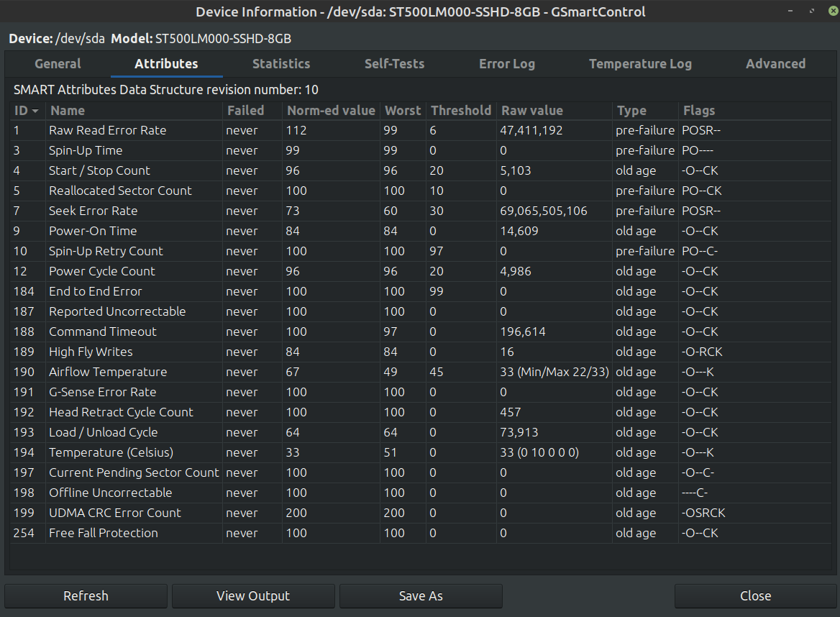Close window with green title bar icon
840x617 pixels.
tap(833, 12)
